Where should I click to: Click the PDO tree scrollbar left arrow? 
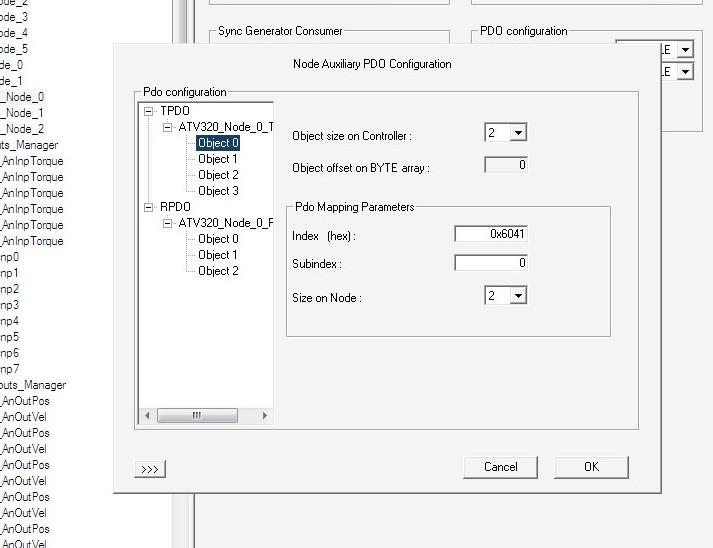pyautogui.click(x=147, y=415)
